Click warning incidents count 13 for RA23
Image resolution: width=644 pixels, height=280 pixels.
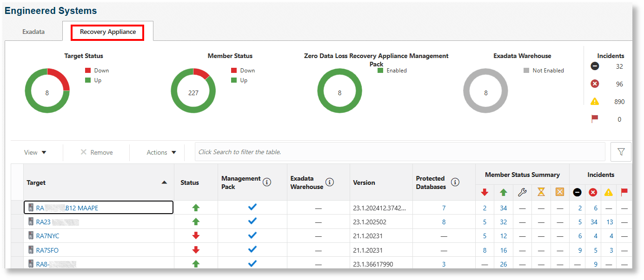(610, 222)
